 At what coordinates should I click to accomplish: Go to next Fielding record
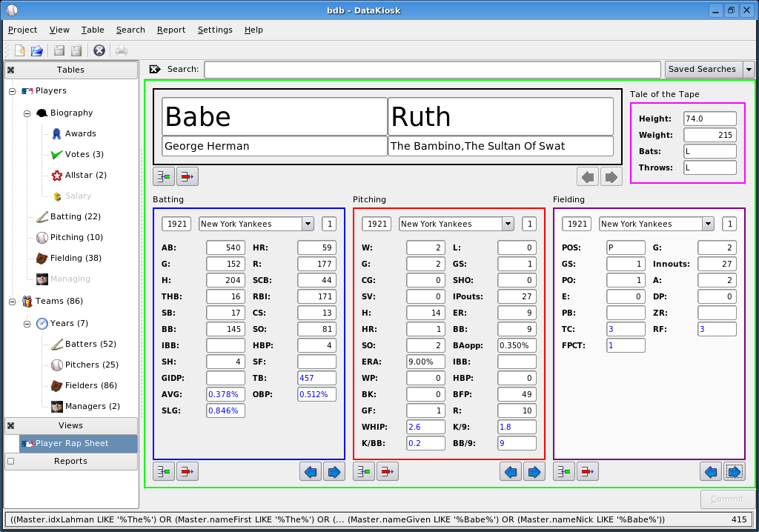[735, 471]
